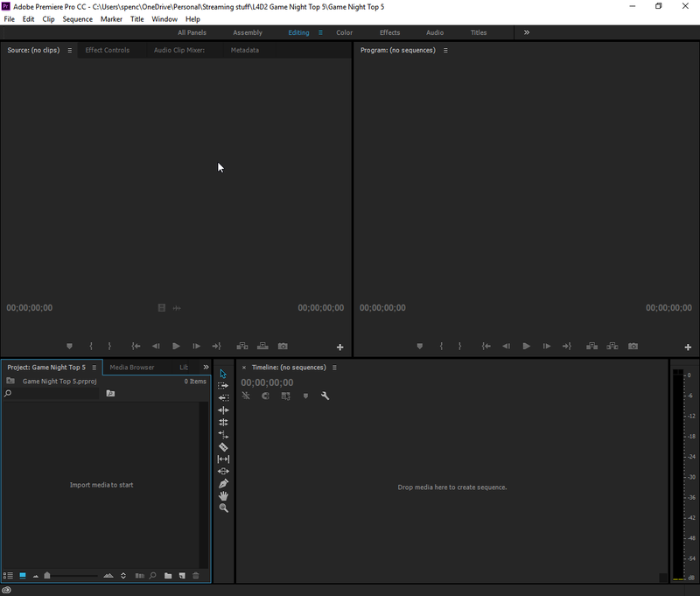Click Add Marker in Timeline panel
The width and height of the screenshot is (700, 596).
(x=305, y=396)
